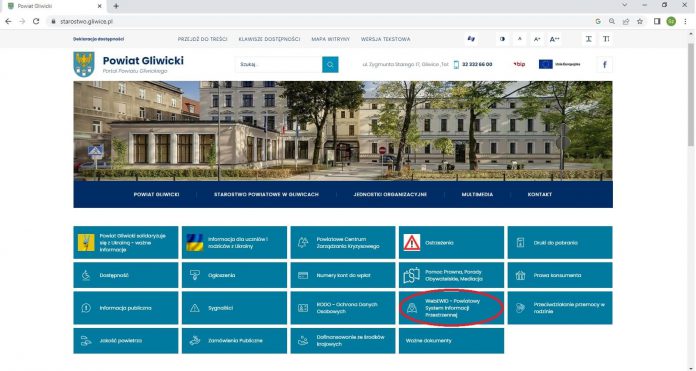Open Jednostki Organizacyjne menu item
Viewport: 696px width, 371px height.
(390, 194)
